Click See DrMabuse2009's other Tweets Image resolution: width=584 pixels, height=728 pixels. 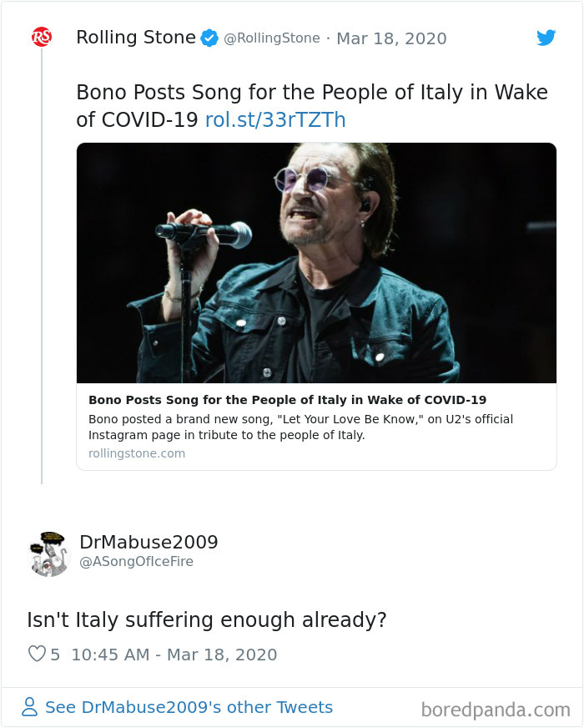tap(189, 708)
